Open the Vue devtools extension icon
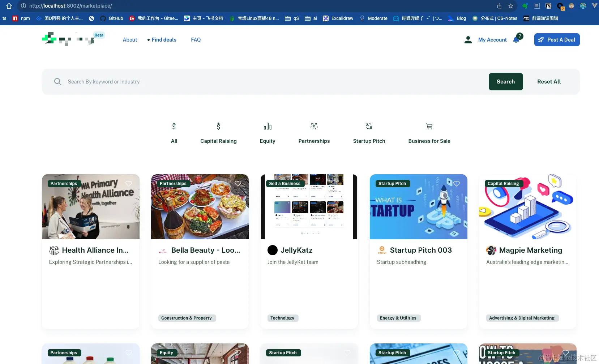 tap(594, 6)
